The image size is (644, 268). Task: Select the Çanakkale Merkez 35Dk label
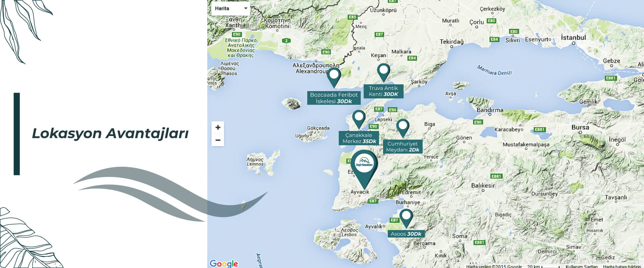point(359,138)
